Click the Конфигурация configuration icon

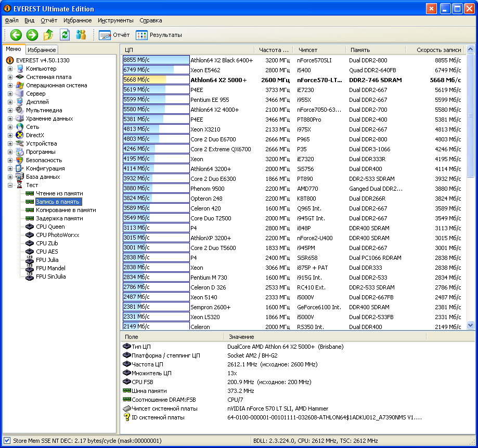20,168
